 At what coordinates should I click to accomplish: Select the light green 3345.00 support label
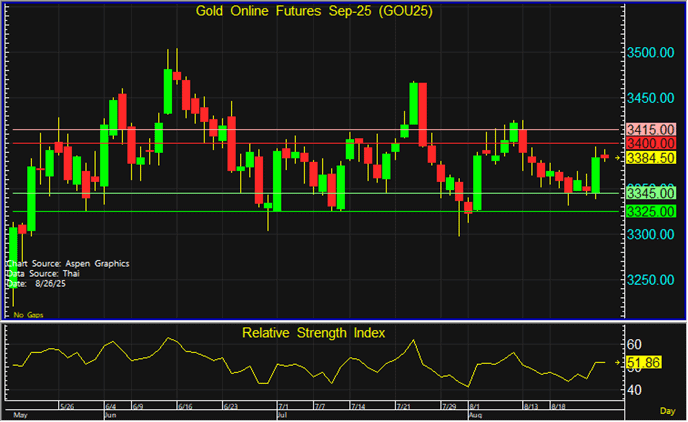652,192
